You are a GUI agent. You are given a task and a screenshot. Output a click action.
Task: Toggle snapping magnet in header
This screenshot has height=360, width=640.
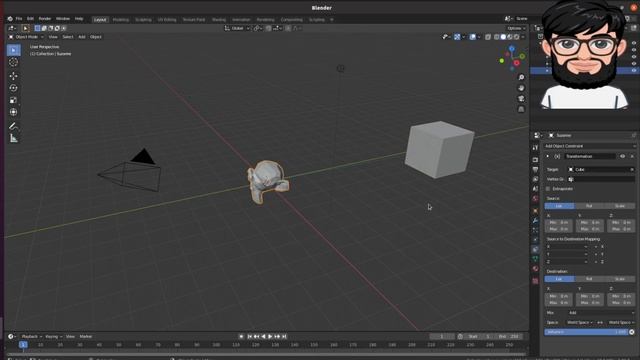tap(268, 28)
